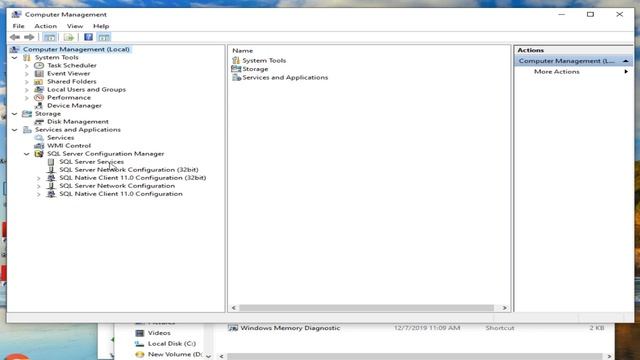640x360 pixels.
Task: Click the Services gear icon in tree
Action: (39, 138)
